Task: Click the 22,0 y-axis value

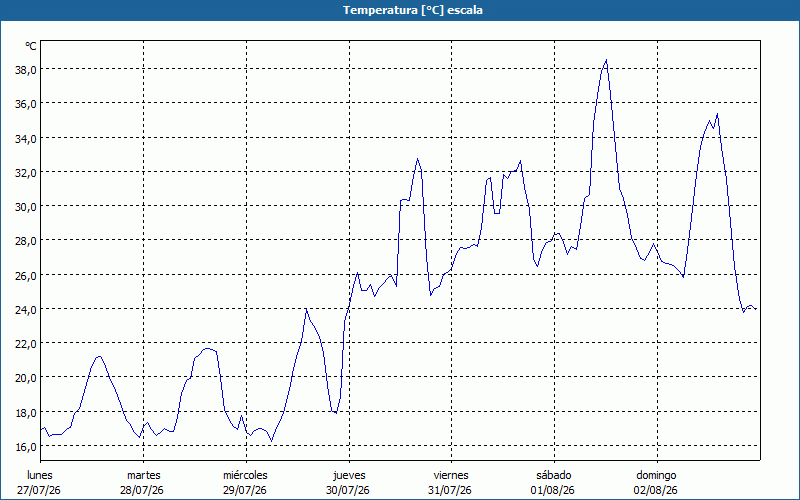Action: click(26, 344)
